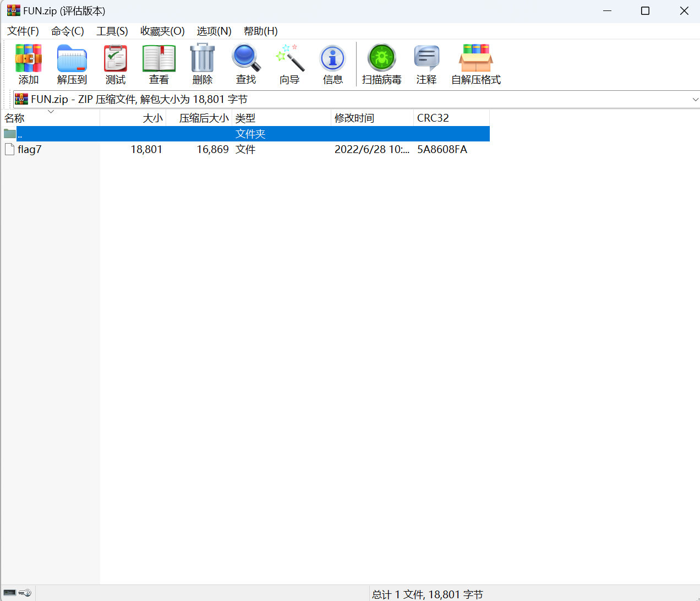Click the 扫描病毒 (Virus scan) bug icon

point(382,58)
